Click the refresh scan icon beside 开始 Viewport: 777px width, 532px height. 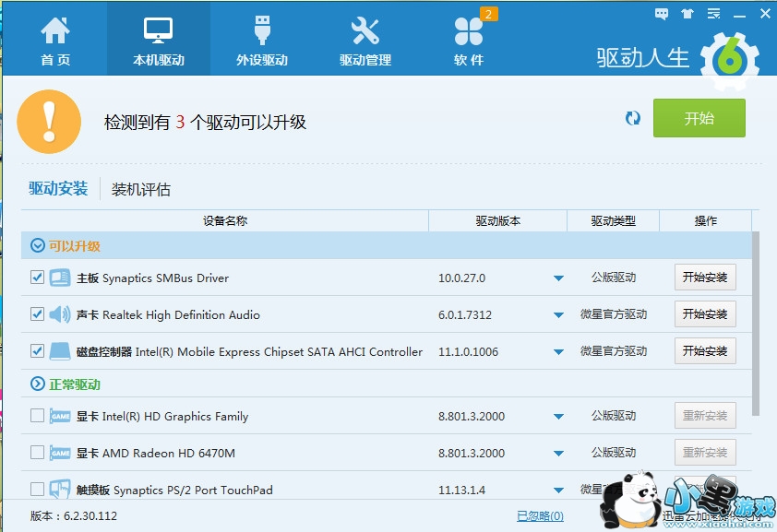point(633,118)
